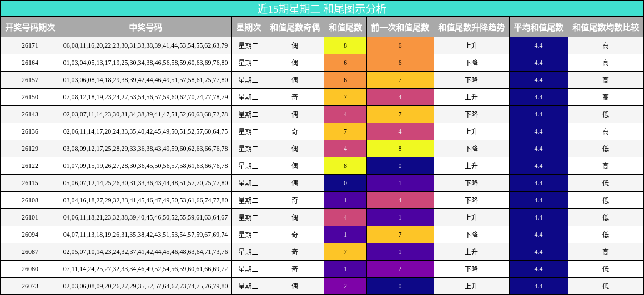The width and height of the screenshot is (644, 295).
Task: Select winning numbers starting 02,03,07,11 for 26143
Action: click(x=145, y=114)
